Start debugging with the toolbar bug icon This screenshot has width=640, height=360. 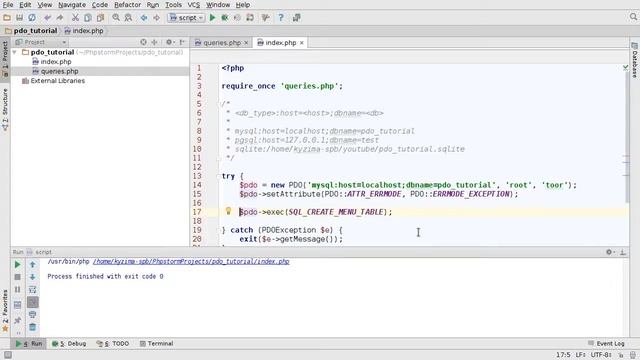(x=225, y=18)
